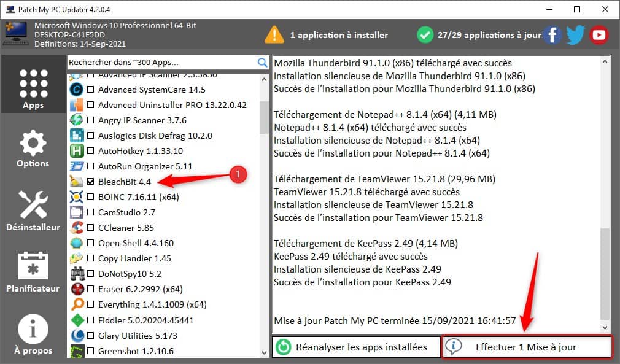
Task: Click 'Installation silencieuse de Notepad++ 8.1.4' line
Action: coord(376,141)
